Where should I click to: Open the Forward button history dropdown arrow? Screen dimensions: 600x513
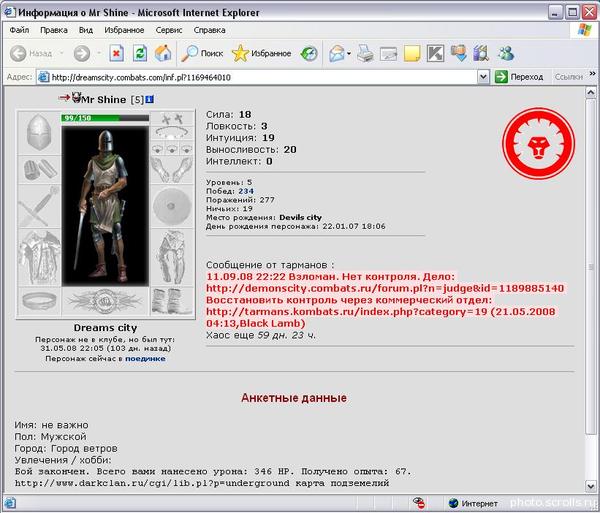(99, 54)
